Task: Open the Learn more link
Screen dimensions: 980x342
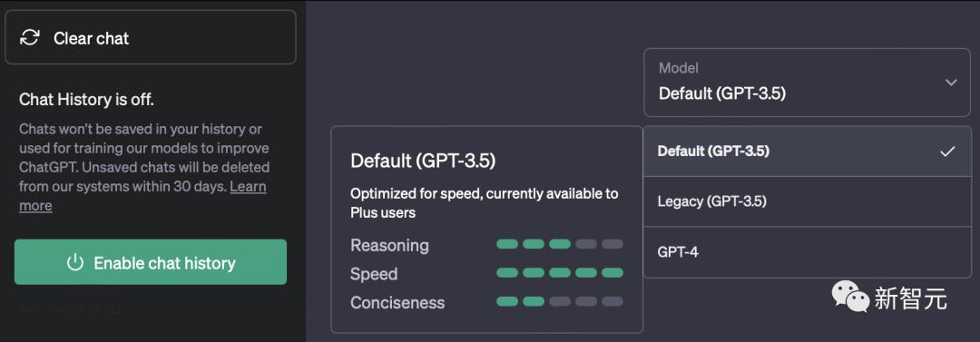Action: 142,196
